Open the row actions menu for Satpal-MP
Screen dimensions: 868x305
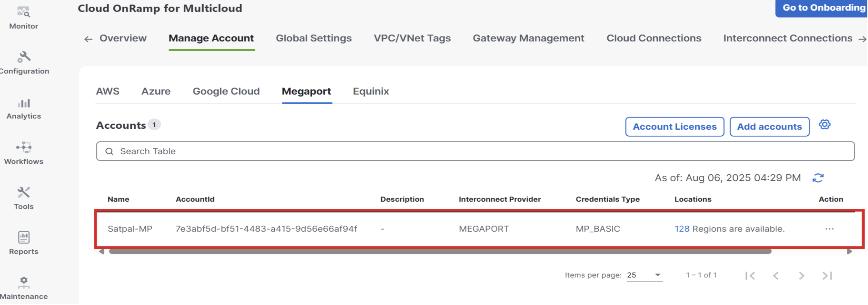tap(829, 229)
